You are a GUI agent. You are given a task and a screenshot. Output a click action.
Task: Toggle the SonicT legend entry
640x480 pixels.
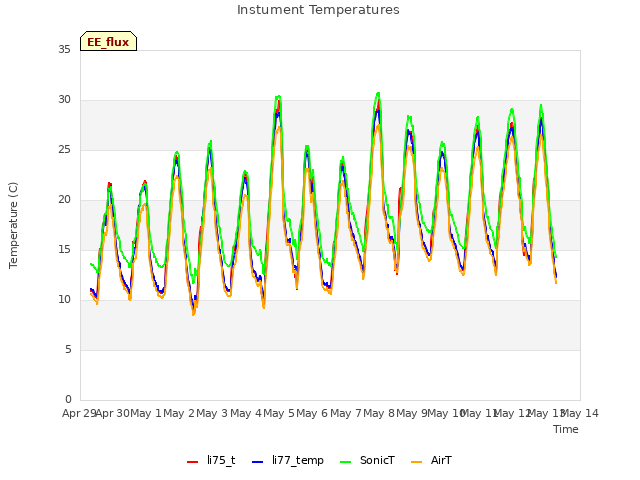click(367, 460)
